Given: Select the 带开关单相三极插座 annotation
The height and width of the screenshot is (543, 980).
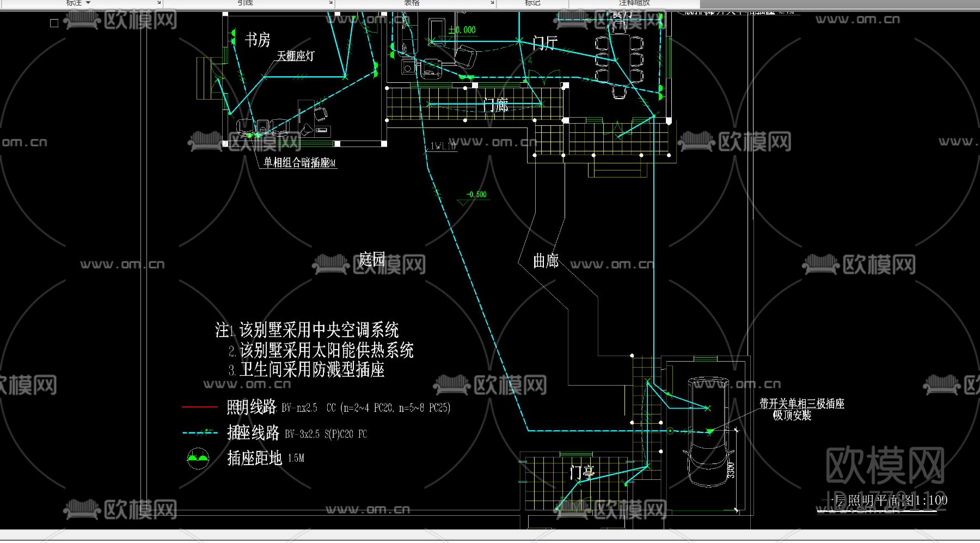Looking at the screenshot, I should click(x=802, y=404).
